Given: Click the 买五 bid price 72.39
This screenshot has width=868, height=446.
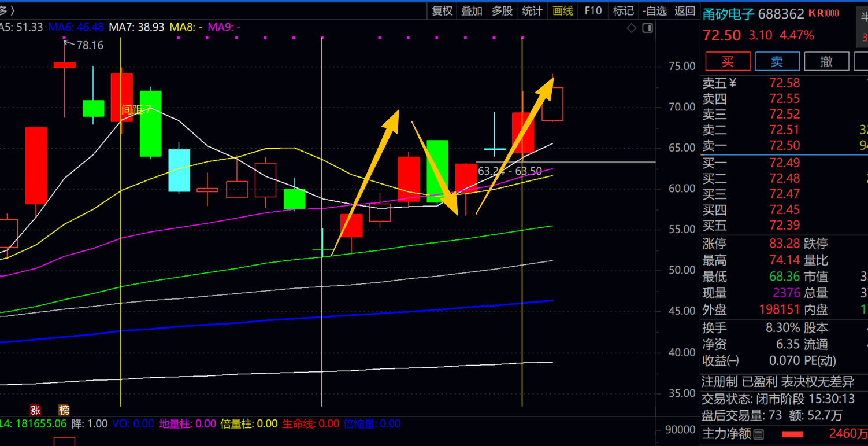Looking at the screenshot, I should pyautogui.click(x=784, y=225).
